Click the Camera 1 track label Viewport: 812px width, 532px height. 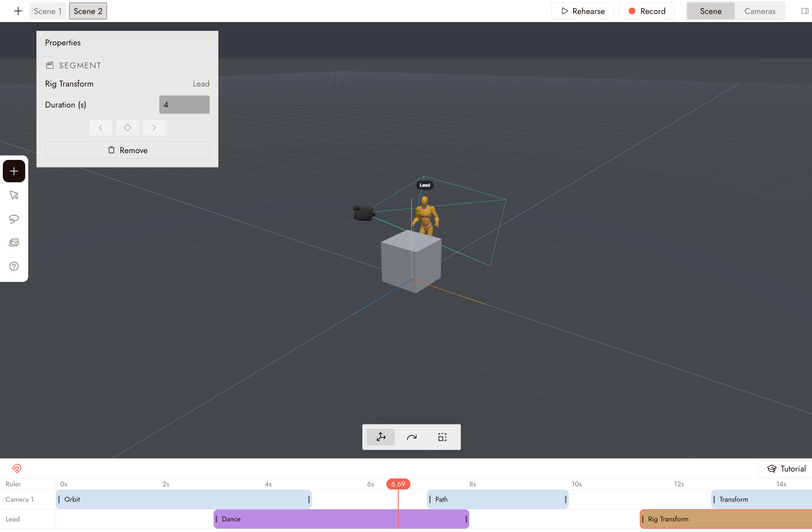point(19,499)
